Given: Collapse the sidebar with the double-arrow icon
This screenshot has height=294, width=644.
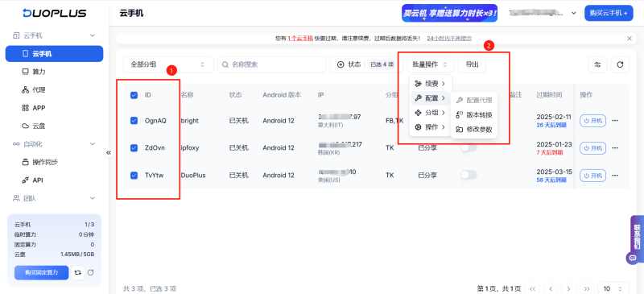Looking at the screenshot, I should tap(109, 152).
